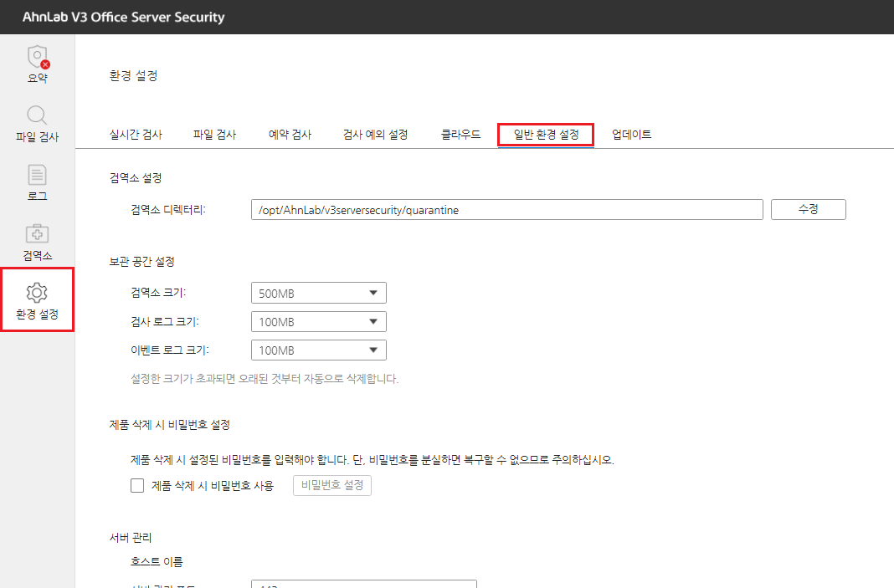Switch to the 파일 검사 tab

[x=214, y=135]
